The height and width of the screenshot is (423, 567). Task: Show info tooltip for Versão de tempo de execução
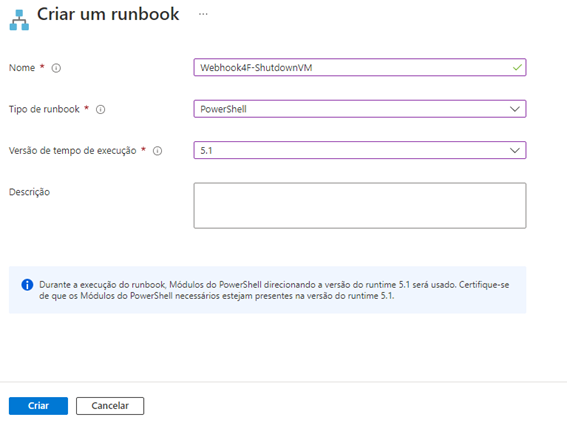click(157, 151)
